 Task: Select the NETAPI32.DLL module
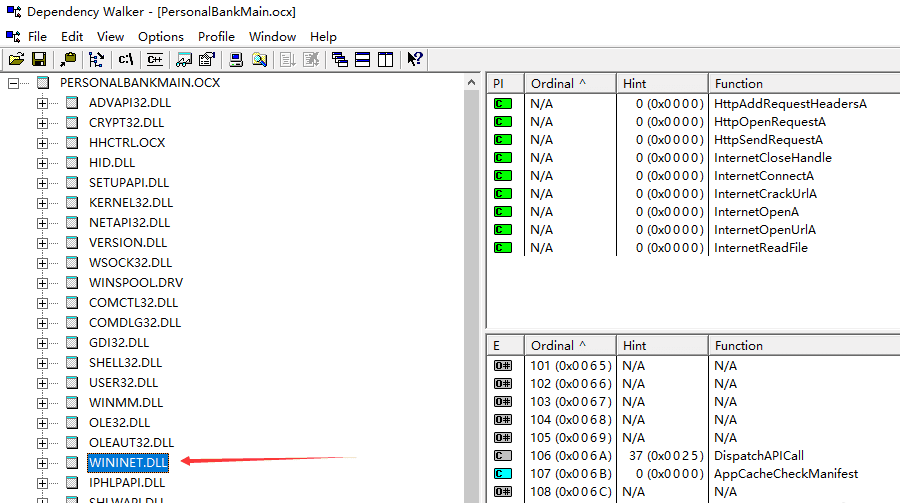(130, 223)
